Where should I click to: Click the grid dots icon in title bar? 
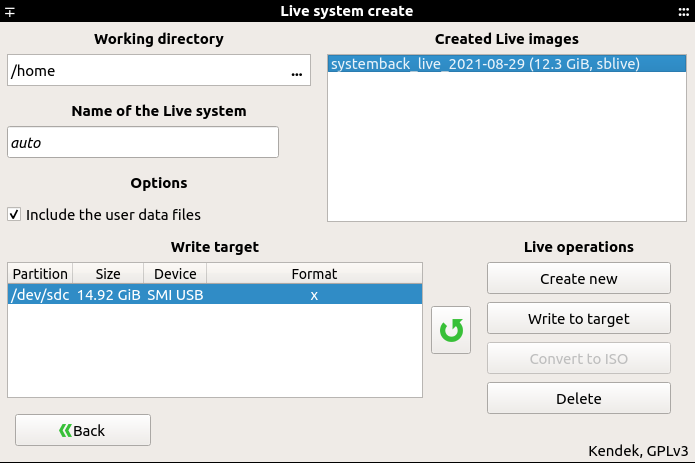[684, 12]
